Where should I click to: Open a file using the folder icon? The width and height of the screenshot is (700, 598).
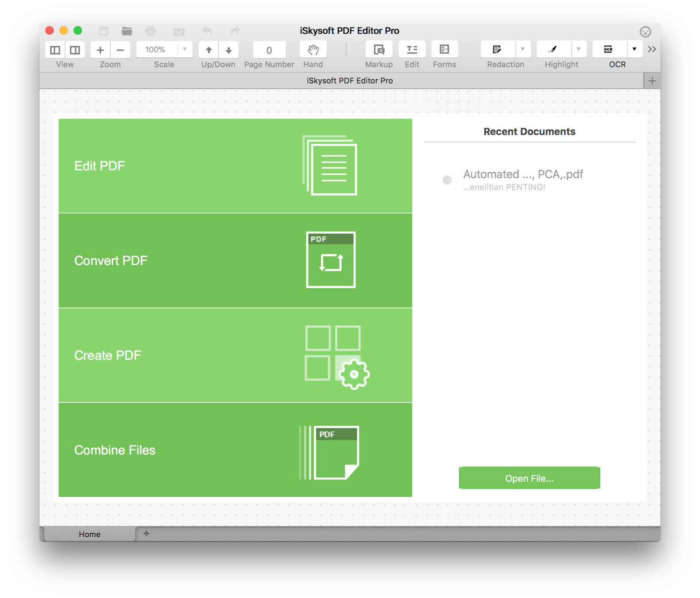point(127,31)
